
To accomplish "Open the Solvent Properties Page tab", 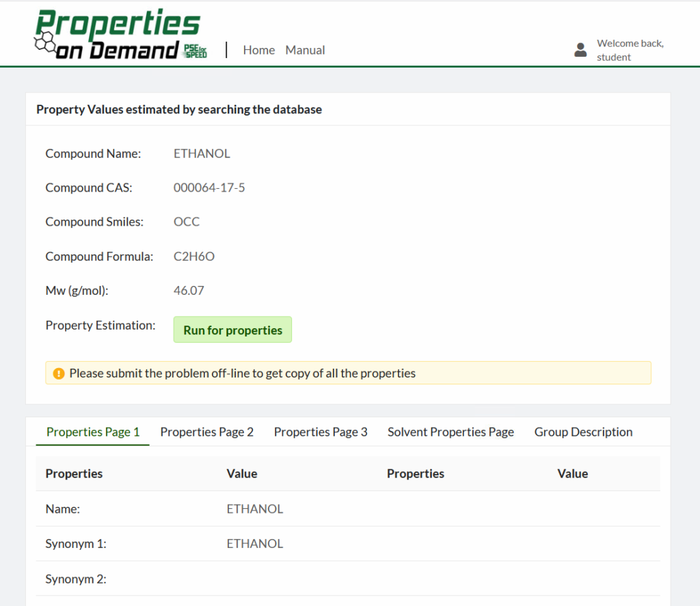I will point(450,432).
